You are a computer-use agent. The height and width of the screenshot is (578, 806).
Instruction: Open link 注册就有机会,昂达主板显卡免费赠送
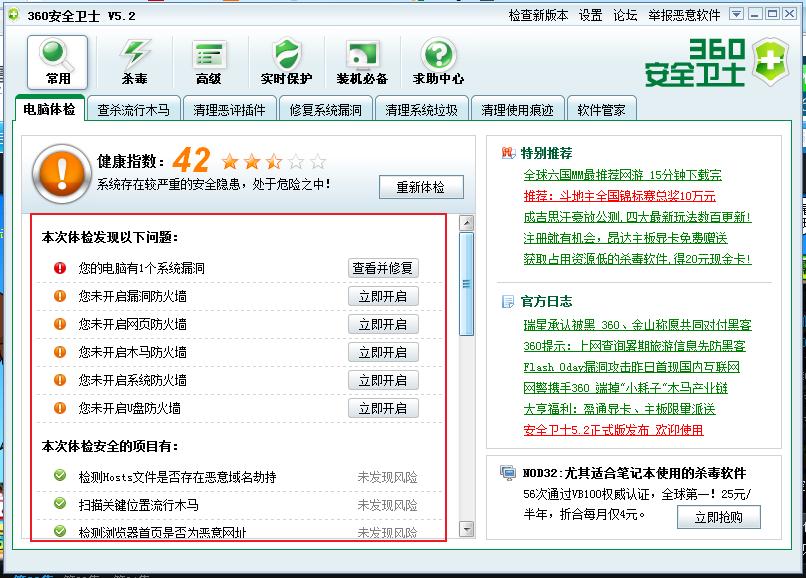[626, 238]
